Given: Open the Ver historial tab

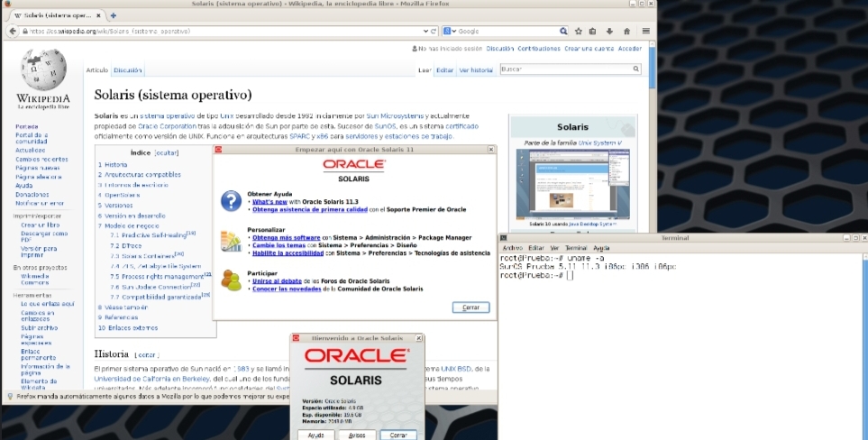Looking at the screenshot, I should coord(476,70).
